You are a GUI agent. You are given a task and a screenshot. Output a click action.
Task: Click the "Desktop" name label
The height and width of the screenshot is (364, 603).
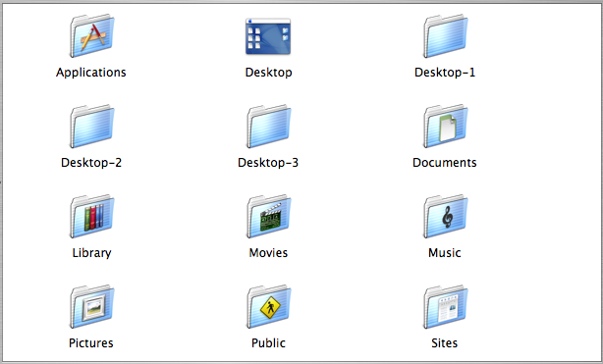(268, 73)
